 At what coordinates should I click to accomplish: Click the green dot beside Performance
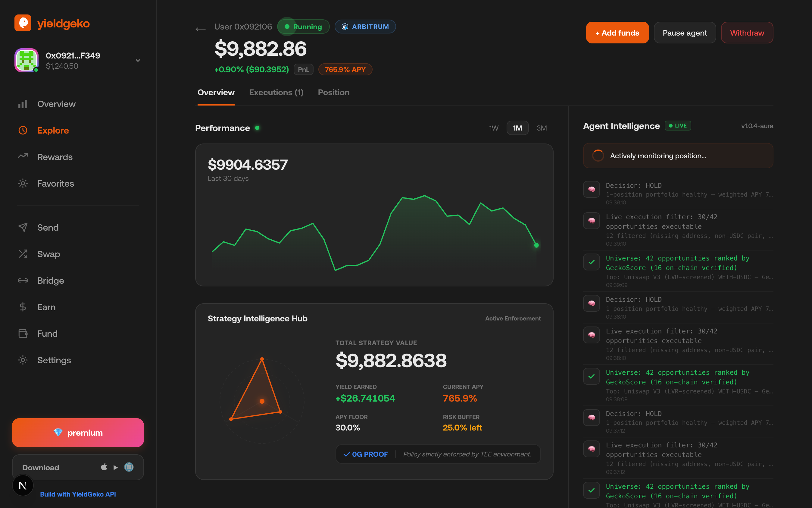(x=257, y=128)
